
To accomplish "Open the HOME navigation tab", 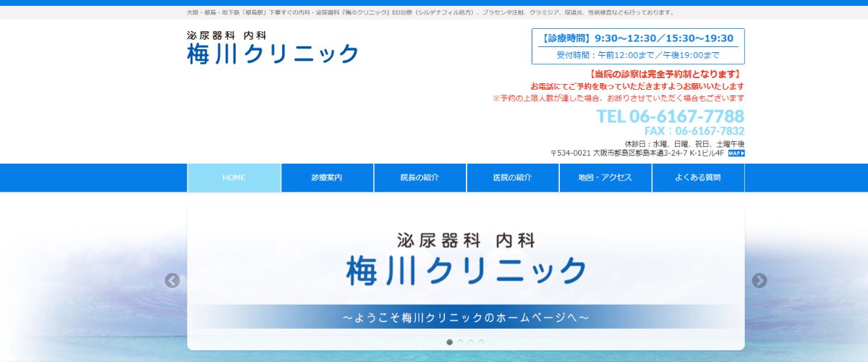I will coord(234,178).
